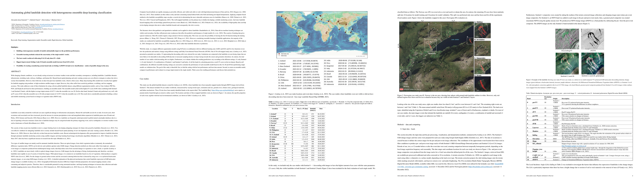Click the 'liaDeg' band name in Table 2
Screen dimensions: 644x182
point(535,135)
